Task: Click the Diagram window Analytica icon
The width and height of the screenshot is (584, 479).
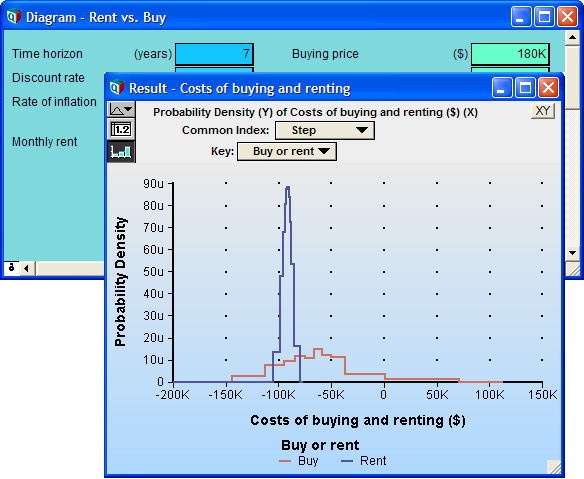Action: (x=14, y=17)
